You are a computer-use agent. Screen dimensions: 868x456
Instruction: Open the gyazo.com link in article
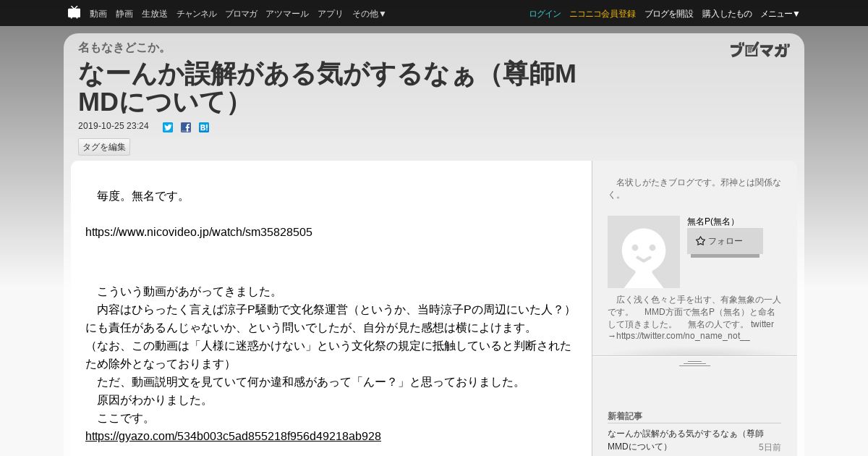click(233, 436)
